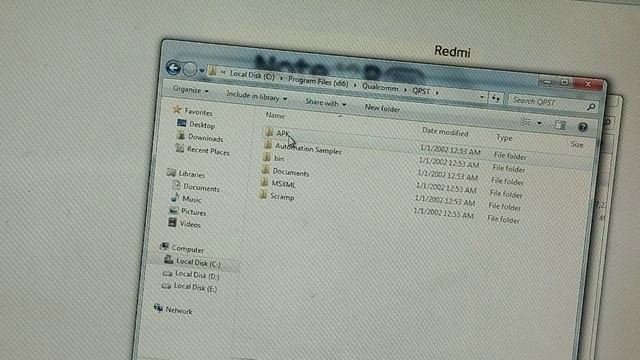
Task: Change the view layout icon
Action: (526, 122)
